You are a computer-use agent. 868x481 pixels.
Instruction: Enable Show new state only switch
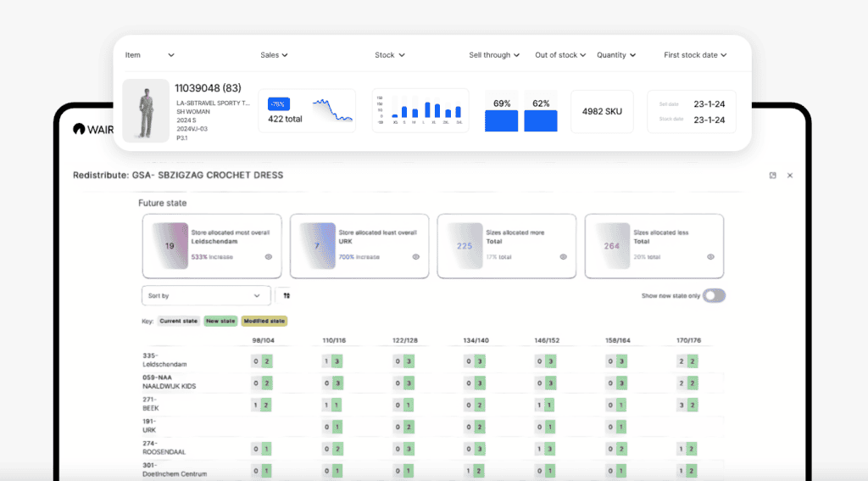coord(714,295)
